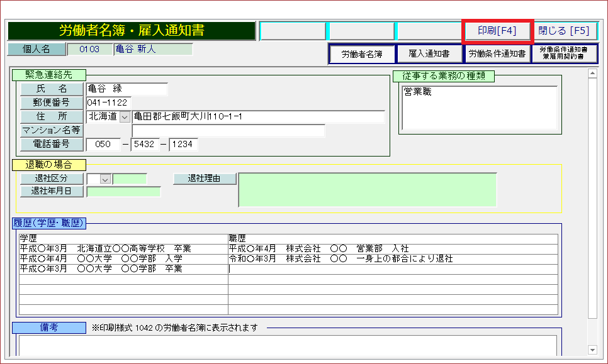The height and width of the screenshot is (364, 608).
Task: Open 労働条件通知書兼雇用契約書 tab
Action: point(564,54)
